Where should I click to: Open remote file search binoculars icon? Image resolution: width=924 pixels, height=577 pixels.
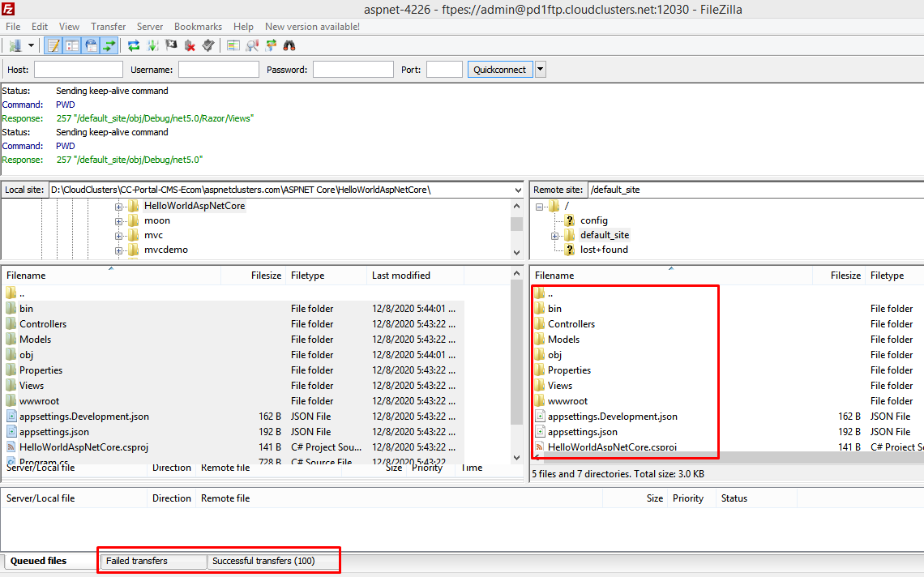point(289,45)
